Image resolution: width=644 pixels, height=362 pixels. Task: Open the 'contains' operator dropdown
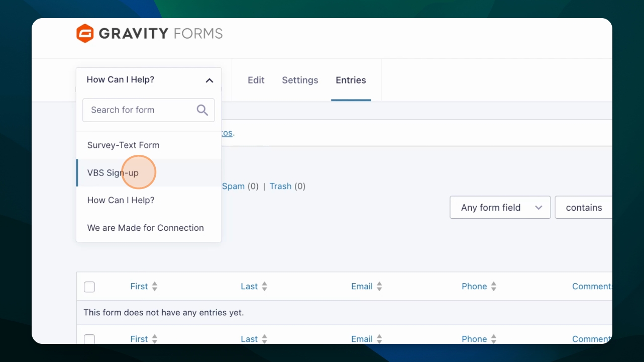584,208
